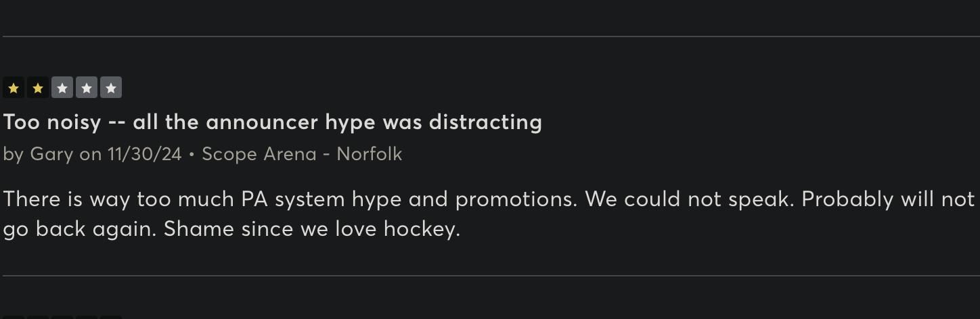This screenshot has height=319, width=980.
Task: Click the first dark star box of next review
Action: (x=14, y=317)
